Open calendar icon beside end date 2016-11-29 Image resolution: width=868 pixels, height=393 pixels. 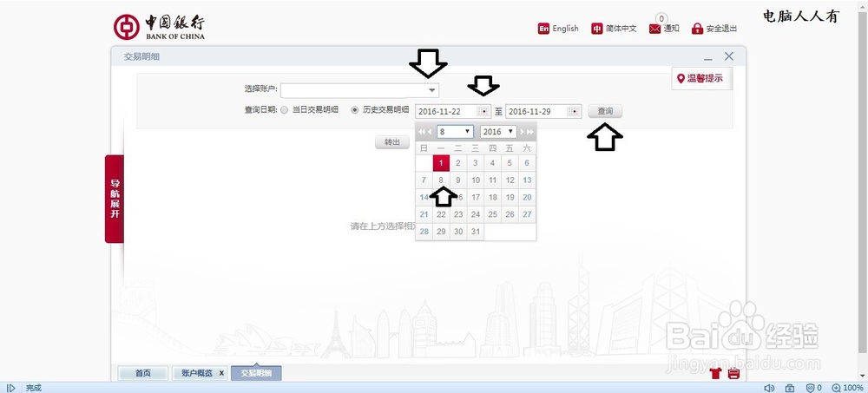574,111
